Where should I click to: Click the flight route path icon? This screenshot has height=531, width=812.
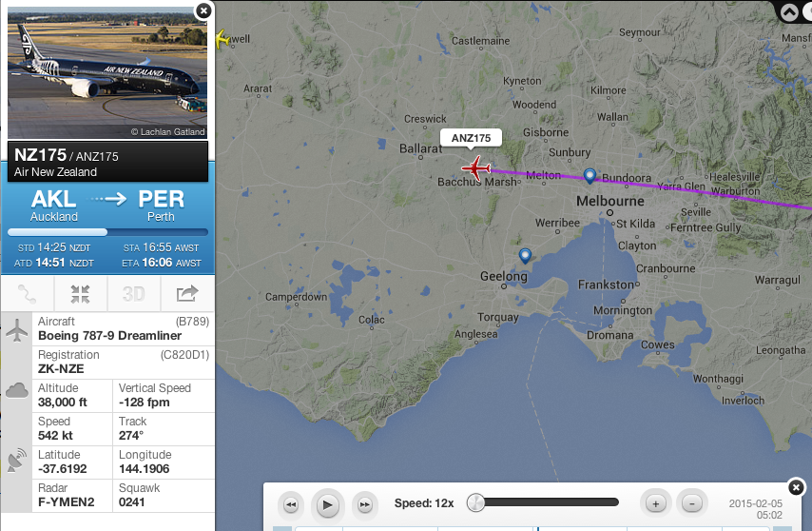click(x=27, y=294)
